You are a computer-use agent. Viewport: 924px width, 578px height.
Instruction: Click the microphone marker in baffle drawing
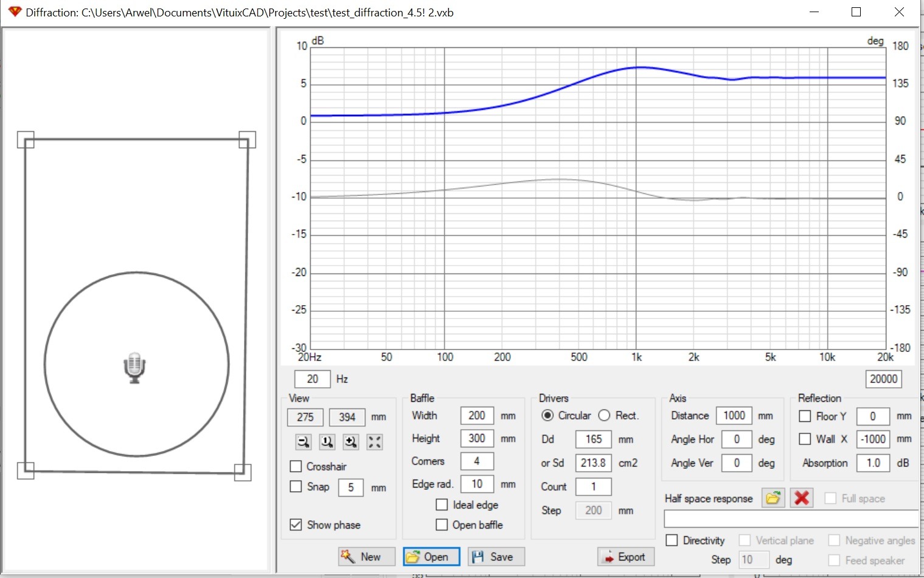(x=135, y=368)
